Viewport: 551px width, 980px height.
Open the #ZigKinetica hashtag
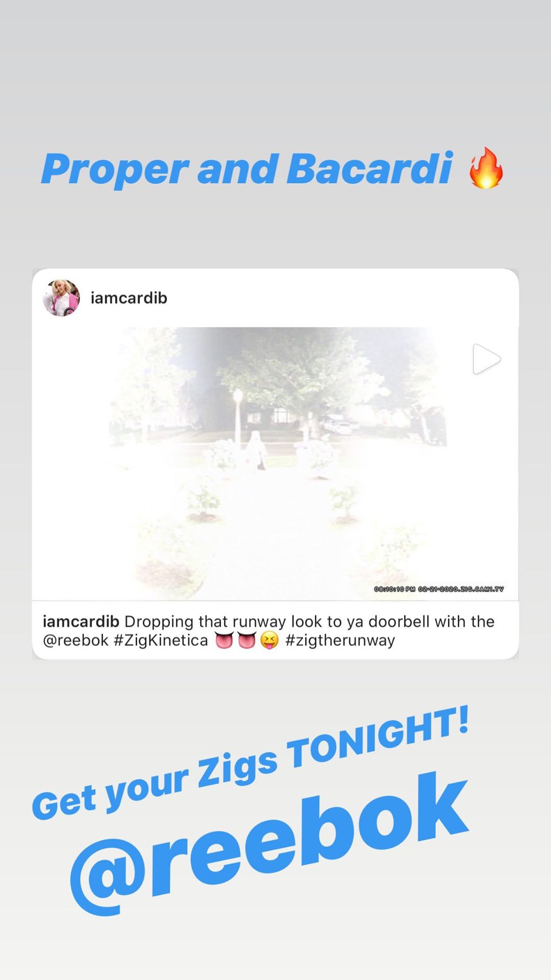pos(161,640)
